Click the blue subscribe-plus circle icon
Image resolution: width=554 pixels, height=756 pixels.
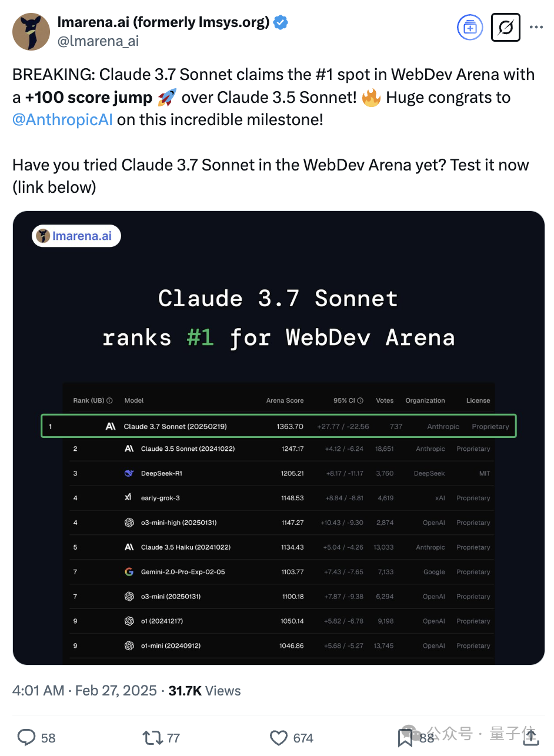[470, 27]
